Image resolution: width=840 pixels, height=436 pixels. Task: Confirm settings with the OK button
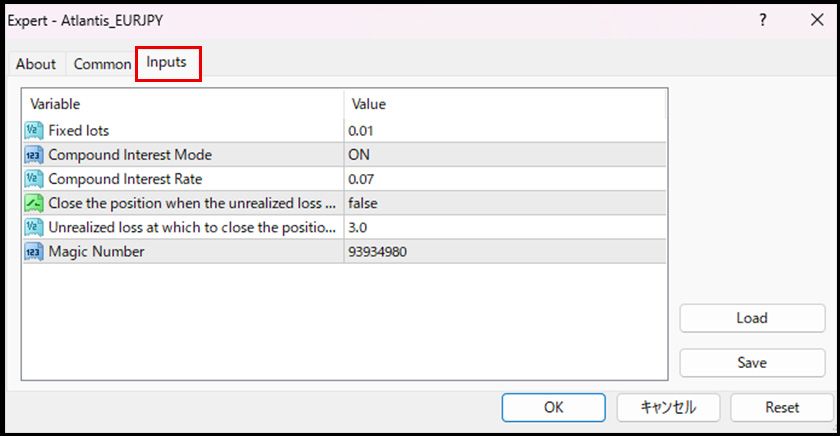coord(553,407)
